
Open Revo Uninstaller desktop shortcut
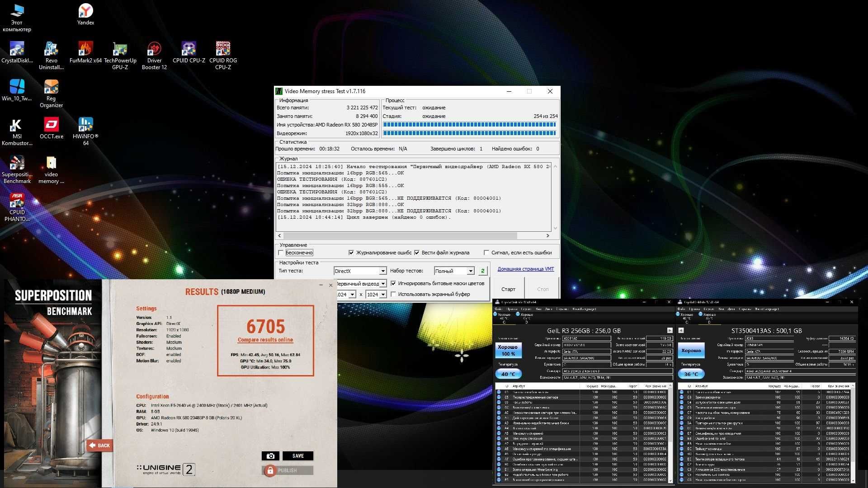click(51, 56)
